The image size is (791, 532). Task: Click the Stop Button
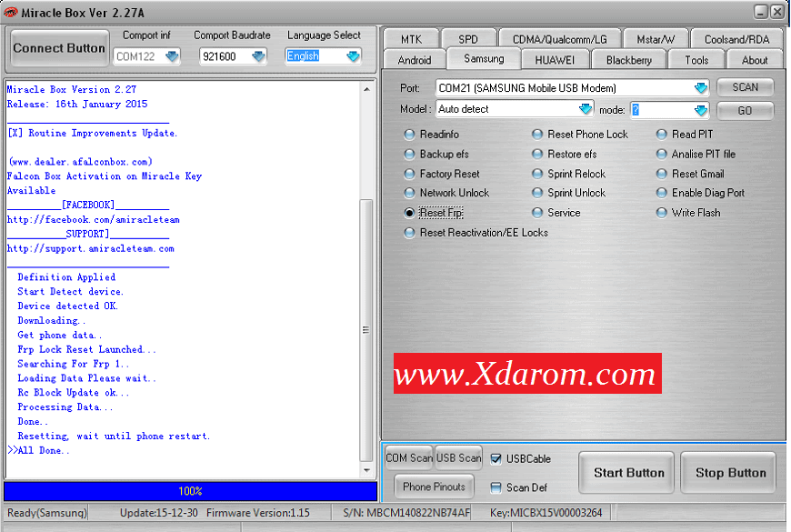click(x=728, y=473)
